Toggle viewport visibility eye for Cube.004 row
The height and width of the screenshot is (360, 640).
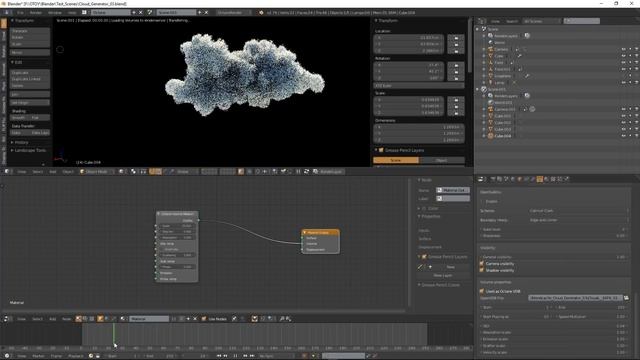click(x=623, y=136)
